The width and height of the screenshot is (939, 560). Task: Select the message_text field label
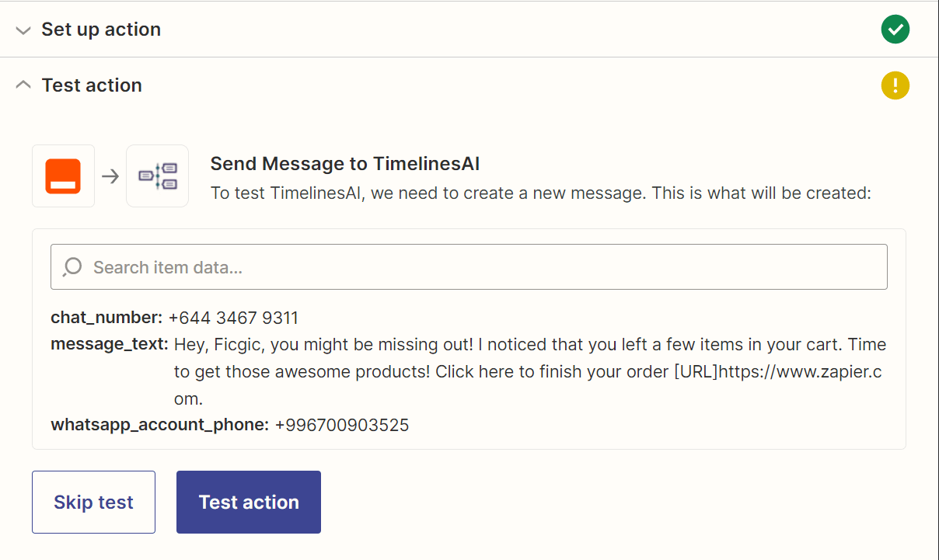click(109, 344)
